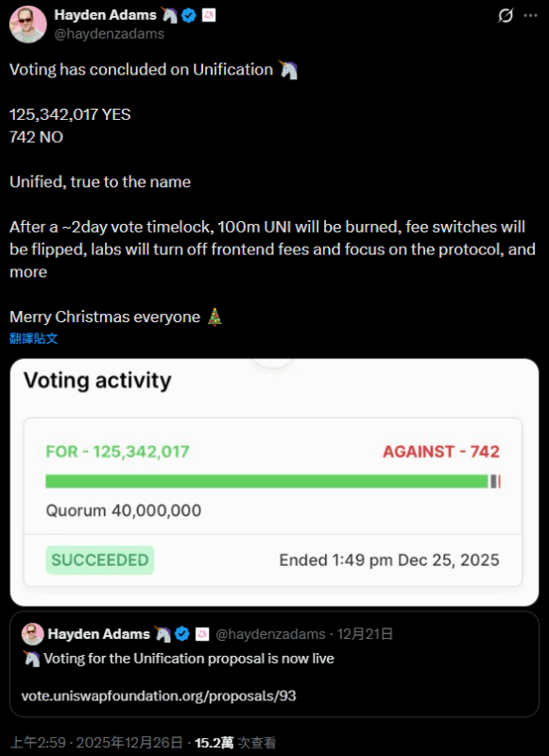Click the square affiliation badge beside the blue checkmark
This screenshot has width=549, height=756.
[211, 13]
